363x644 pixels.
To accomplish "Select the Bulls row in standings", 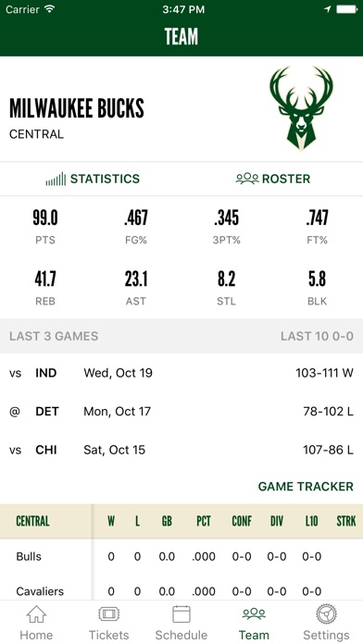I will coord(181,556).
